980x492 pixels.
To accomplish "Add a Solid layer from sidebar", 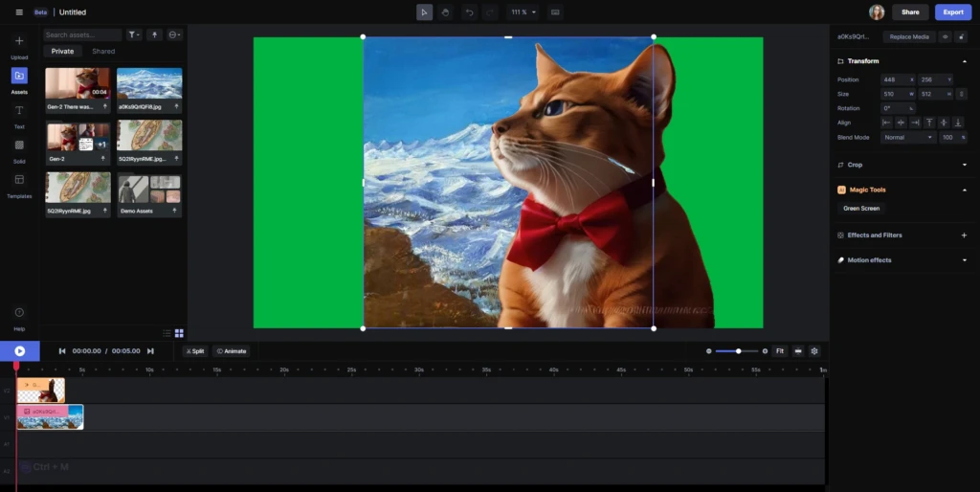I will 19,145.
